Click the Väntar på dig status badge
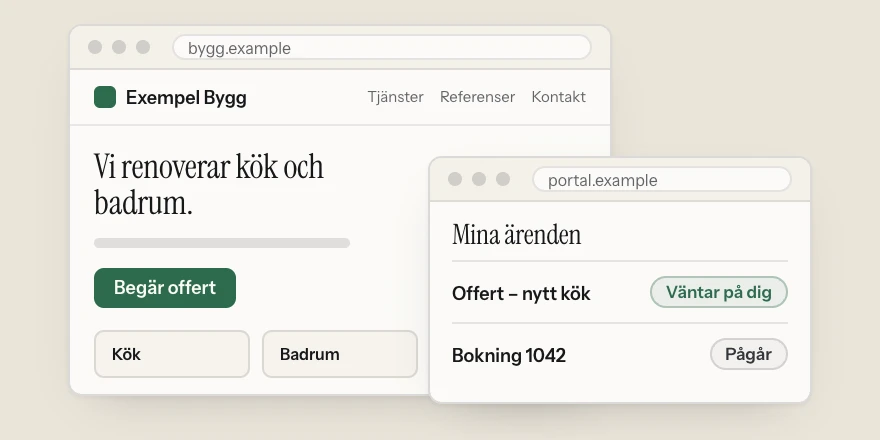 coord(719,292)
